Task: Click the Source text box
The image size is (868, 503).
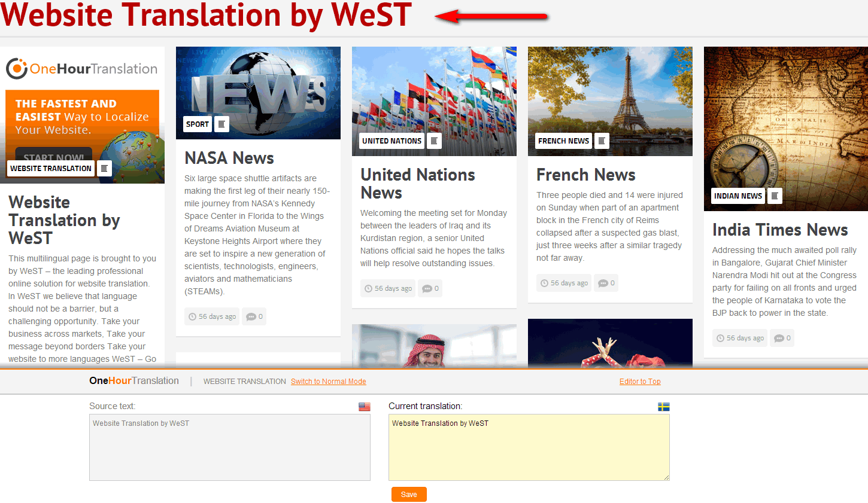Action: 230,447
